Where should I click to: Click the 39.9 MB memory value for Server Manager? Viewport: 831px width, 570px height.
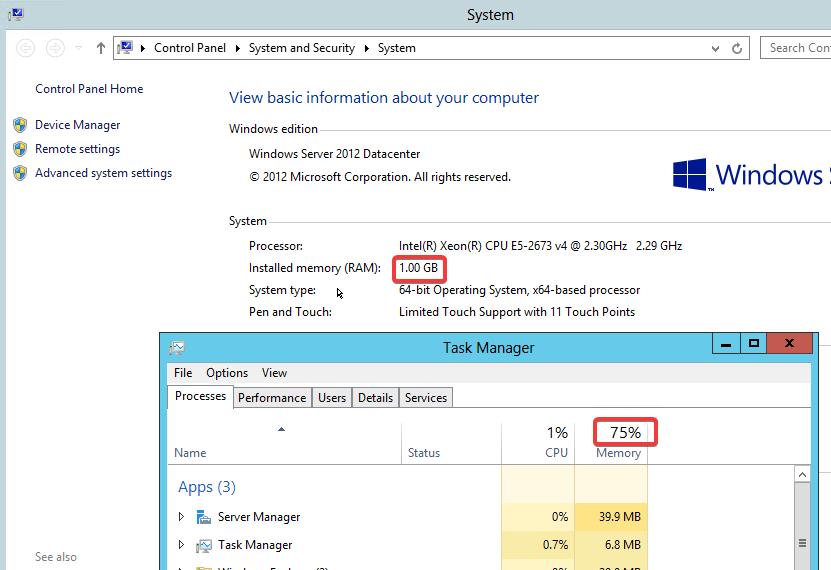(x=620, y=516)
